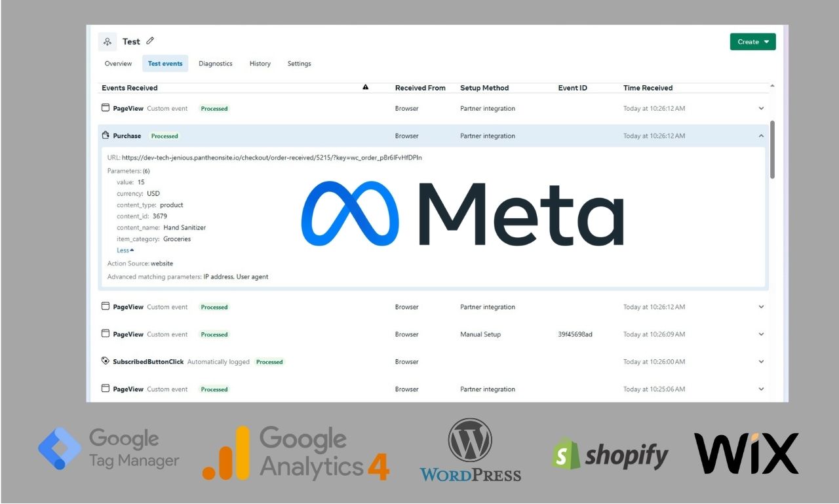Click the content_name Hand Sanitizer value
The image size is (839, 504).
tap(184, 227)
